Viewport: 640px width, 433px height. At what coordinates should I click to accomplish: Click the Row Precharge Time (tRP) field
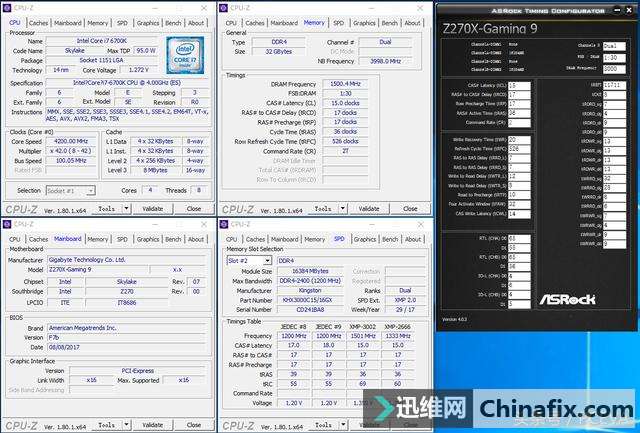(519, 104)
